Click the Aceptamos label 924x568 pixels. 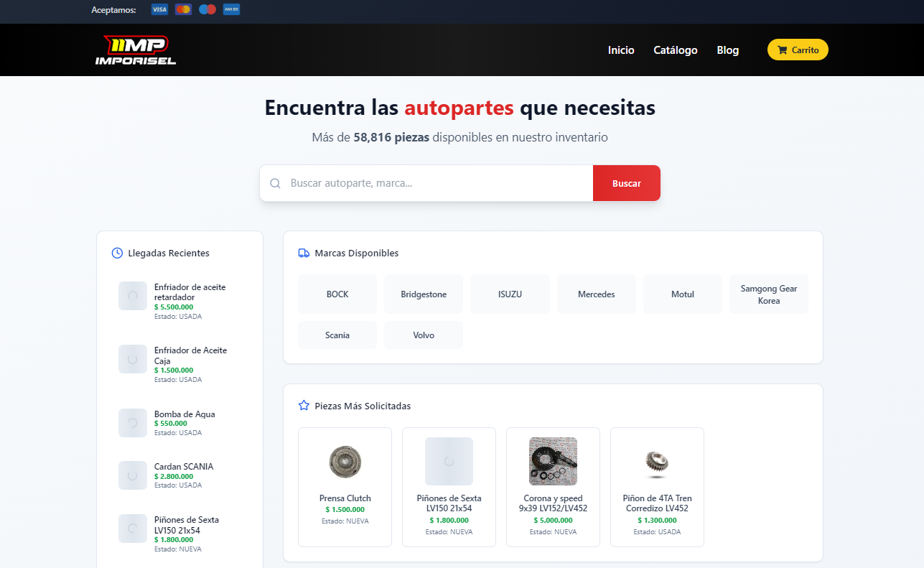[114, 10]
